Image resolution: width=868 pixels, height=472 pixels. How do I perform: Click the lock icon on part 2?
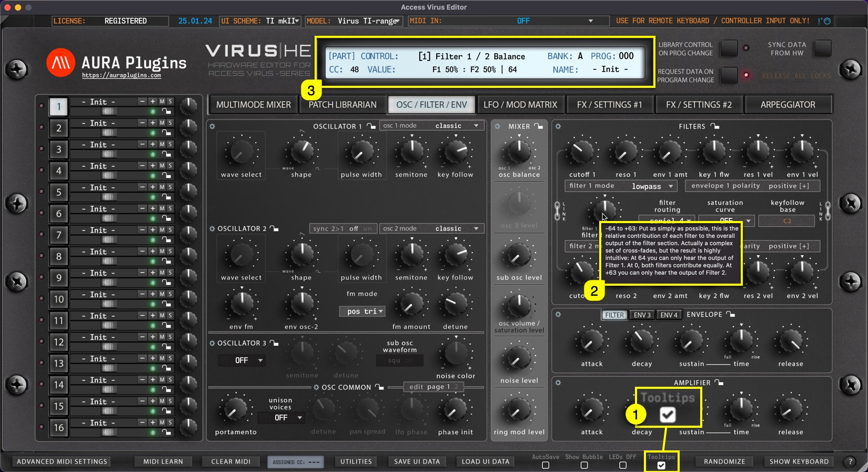click(x=166, y=133)
